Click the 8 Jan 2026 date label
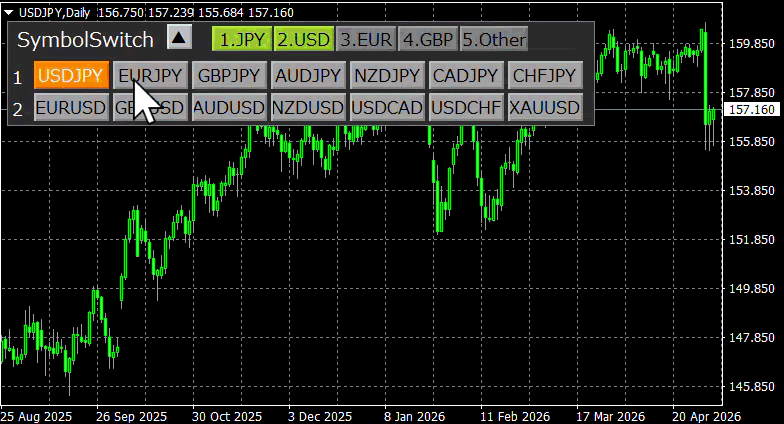784x424 pixels. [x=414, y=416]
